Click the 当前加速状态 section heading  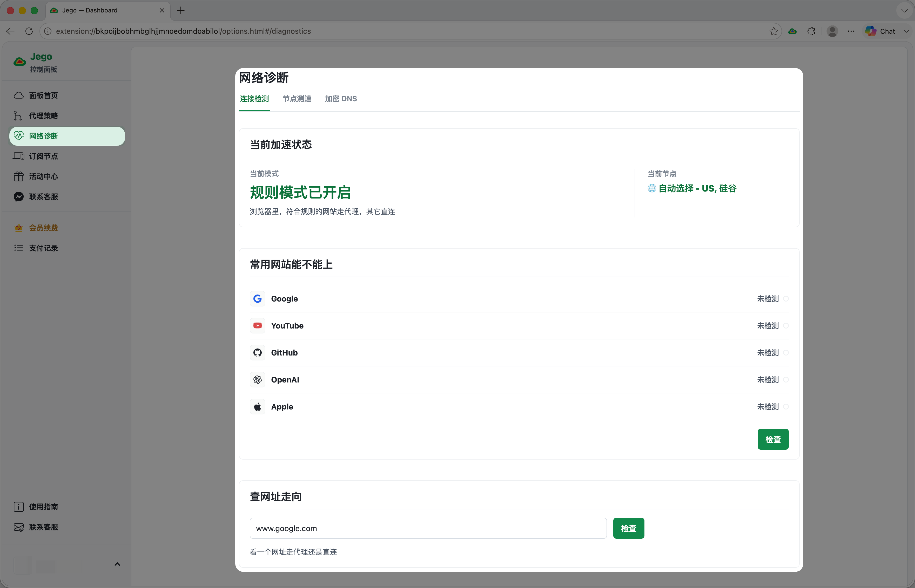(x=281, y=145)
